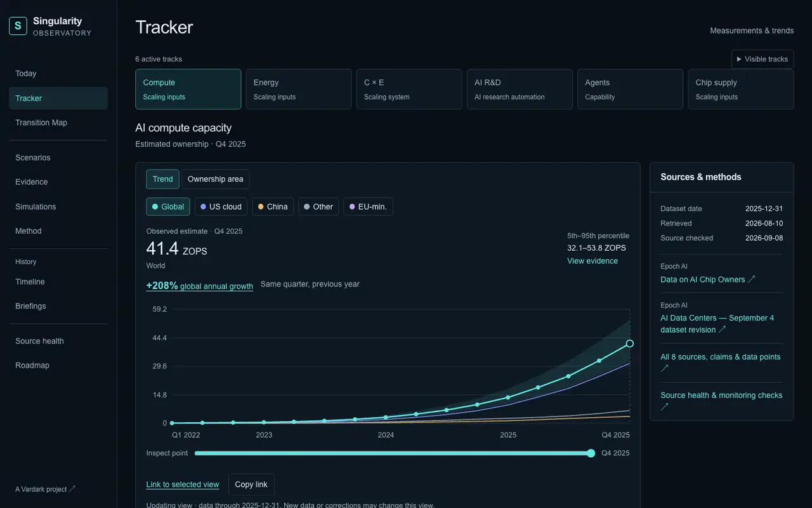The height and width of the screenshot is (508, 812).
Task: Open the Method page
Action: coord(58,231)
